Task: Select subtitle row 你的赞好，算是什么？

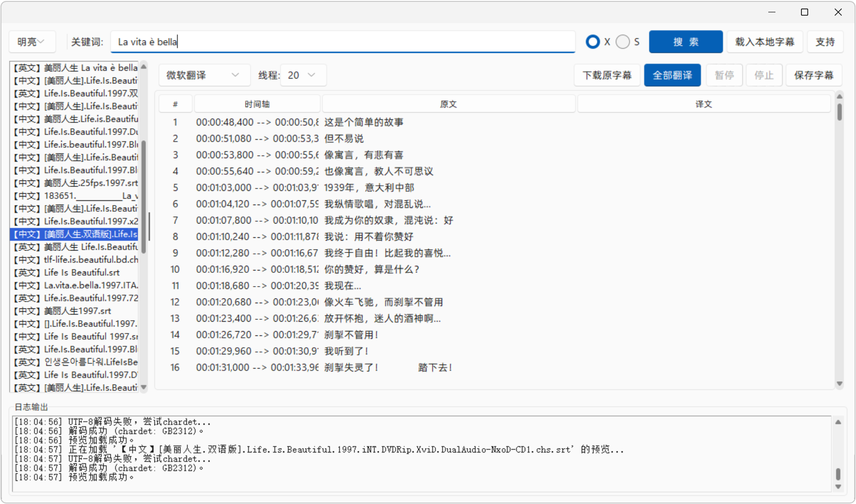Action: [494, 270]
